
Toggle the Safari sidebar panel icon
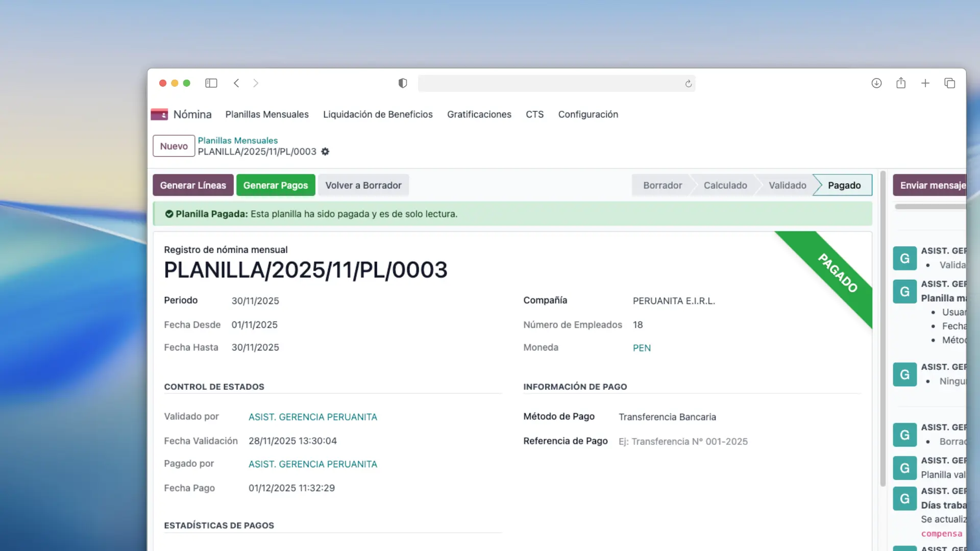coord(211,83)
